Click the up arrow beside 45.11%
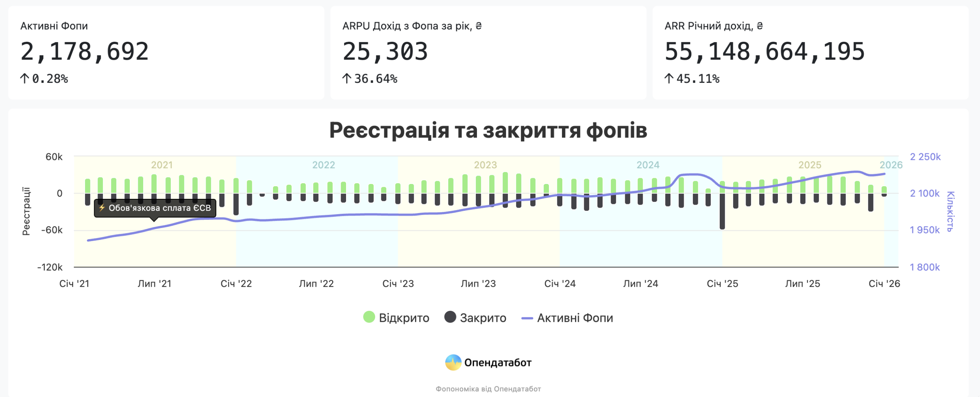980x397 pixels. click(x=669, y=79)
